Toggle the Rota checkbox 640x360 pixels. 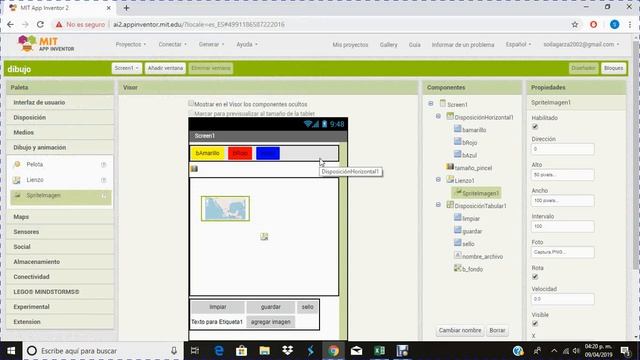(535, 277)
